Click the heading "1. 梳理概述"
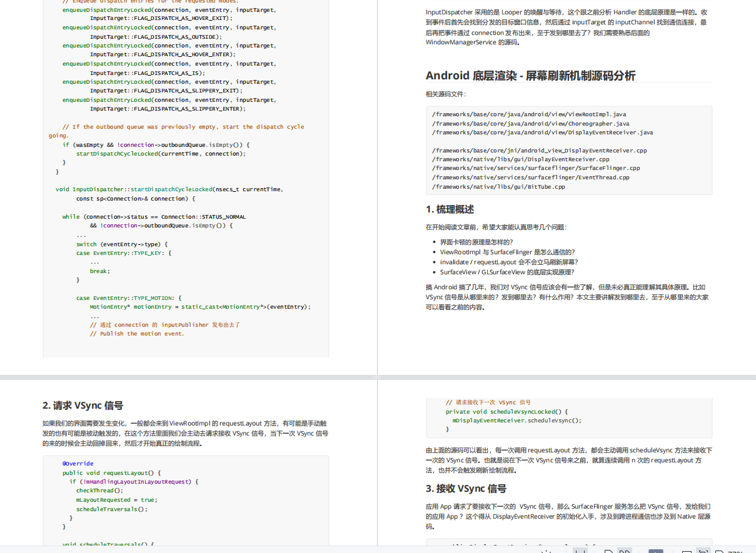This screenshot has width=756, height=553. pyautogui.click(x=450, y=209)
